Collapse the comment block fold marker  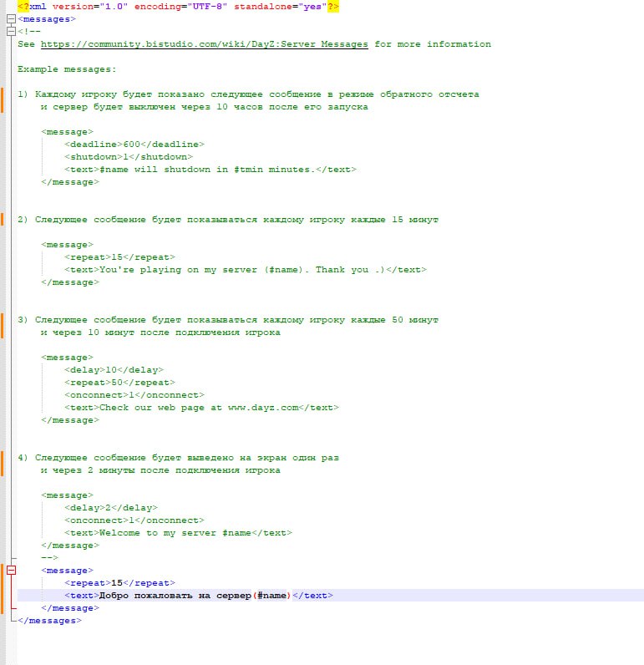[x=12, y=32]
